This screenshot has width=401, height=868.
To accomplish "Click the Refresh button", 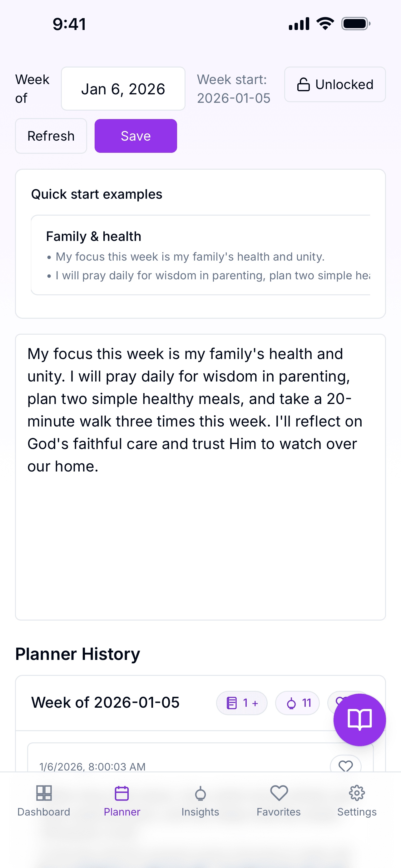I will click(x=51, y=136).
